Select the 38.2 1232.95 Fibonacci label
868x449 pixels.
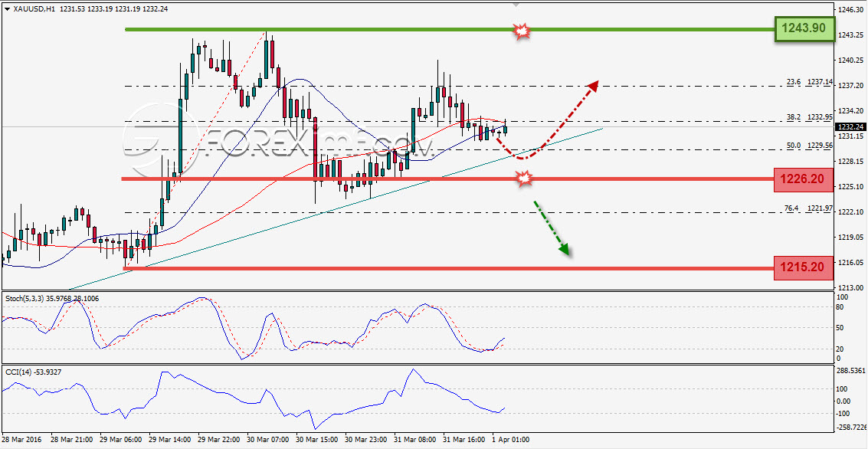[809, 117]
